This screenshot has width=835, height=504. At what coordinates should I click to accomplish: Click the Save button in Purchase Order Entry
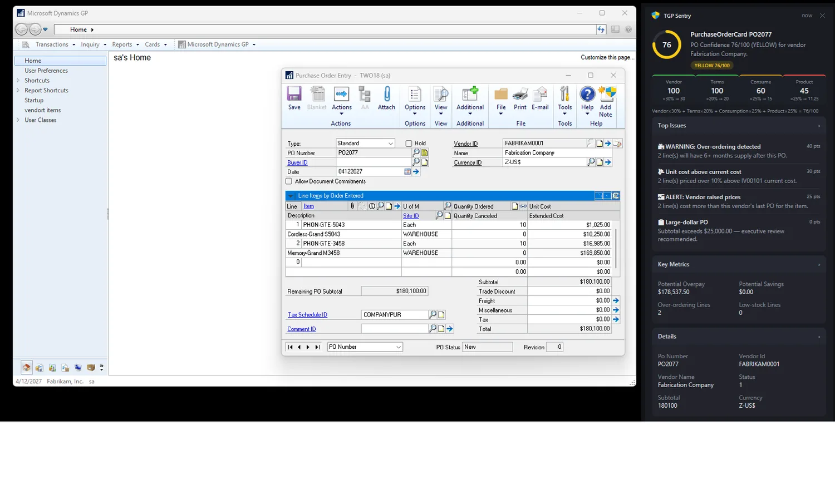tap(294, 98)
